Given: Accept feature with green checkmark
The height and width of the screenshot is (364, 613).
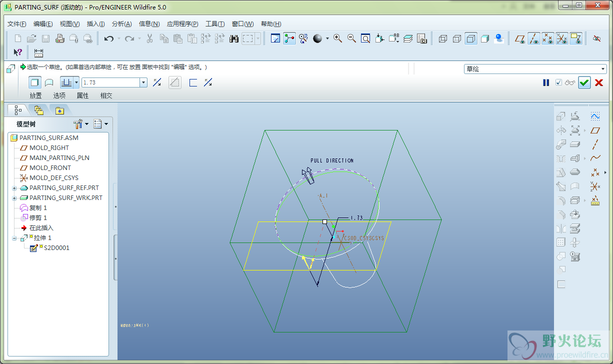Looking at the screenshot, I should 584,82.
